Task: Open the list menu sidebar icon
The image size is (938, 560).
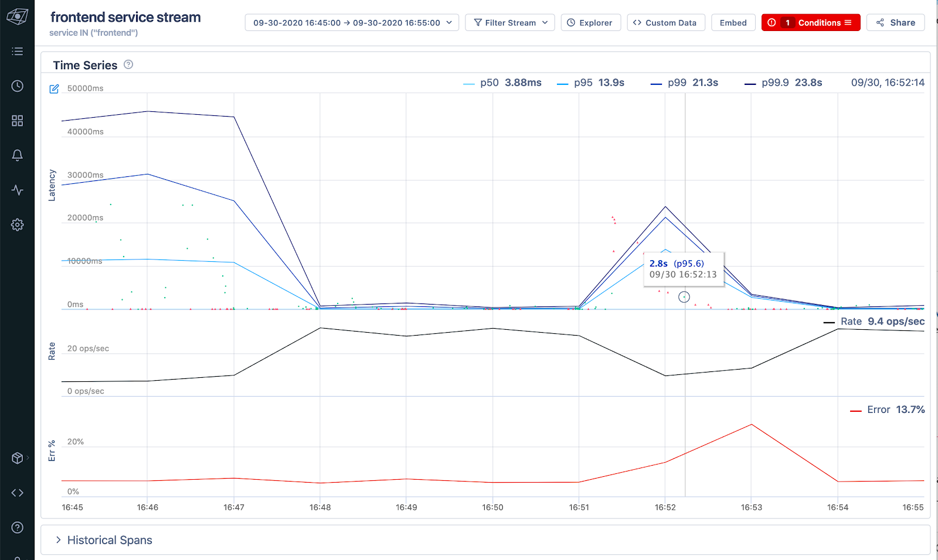Action: click(17, 52)
